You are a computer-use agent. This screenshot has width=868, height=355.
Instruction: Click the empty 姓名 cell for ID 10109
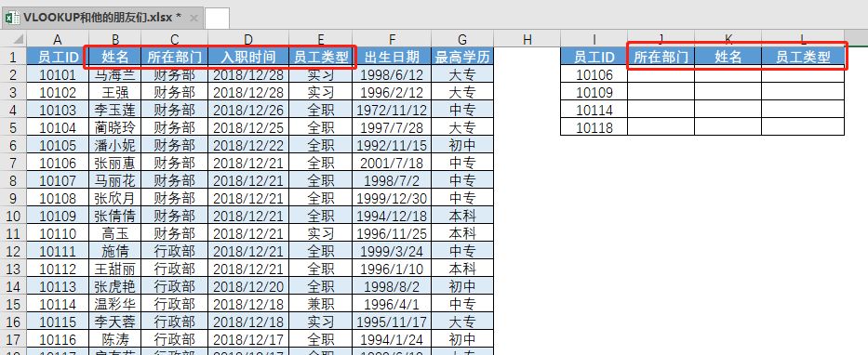point(728,92)
